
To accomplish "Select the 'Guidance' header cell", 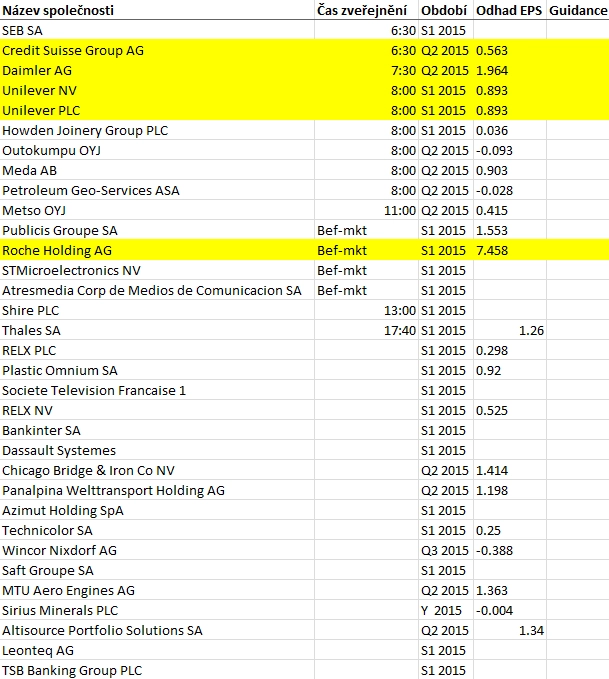I will [x=578, y=10].
